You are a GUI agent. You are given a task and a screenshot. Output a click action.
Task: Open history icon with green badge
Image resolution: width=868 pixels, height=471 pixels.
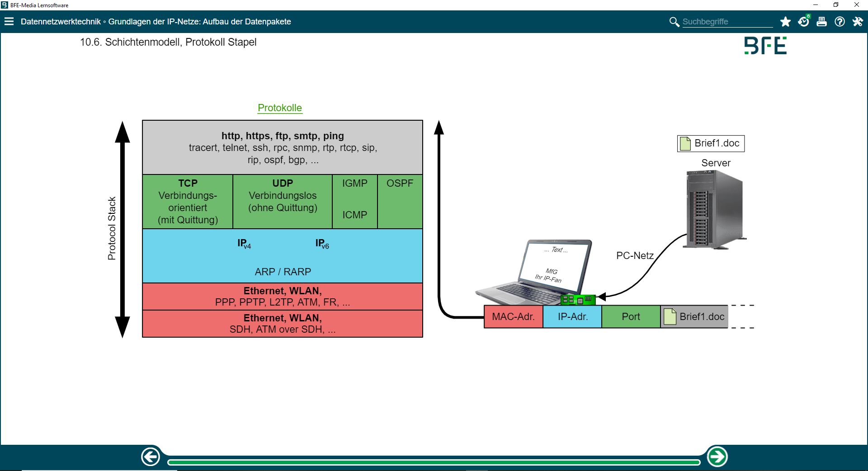pyautogui.click(x=803, y=22)
